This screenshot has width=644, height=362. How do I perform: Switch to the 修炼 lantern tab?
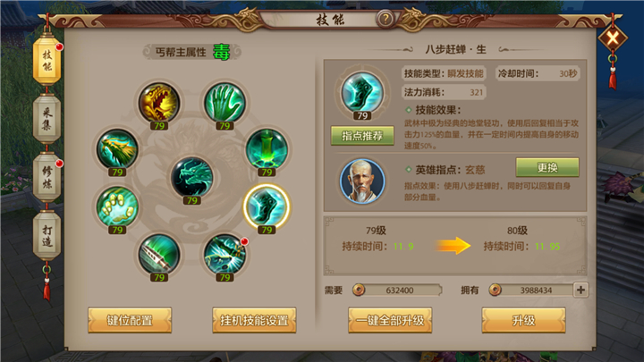coord(47,177)
